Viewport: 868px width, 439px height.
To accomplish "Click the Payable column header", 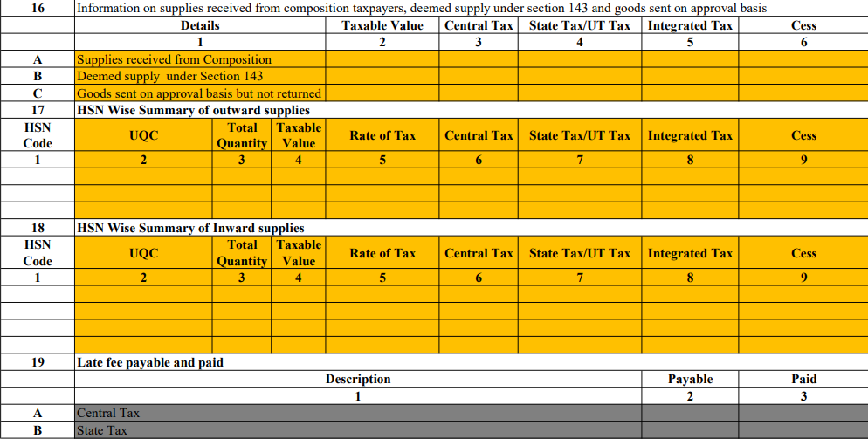I will 690,379.
